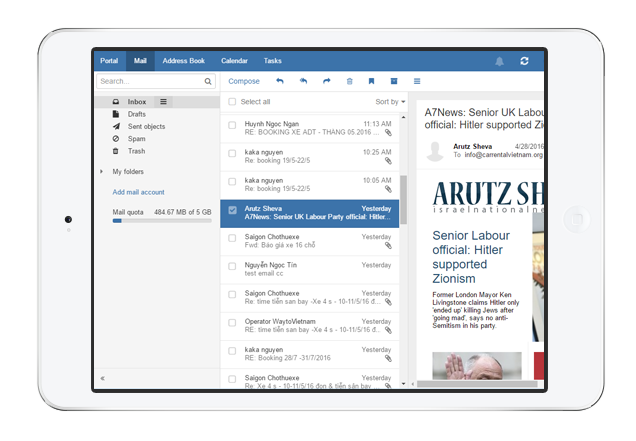
Task: Open the Operator WaytoVietnam email
Action: tap(309, 326)
